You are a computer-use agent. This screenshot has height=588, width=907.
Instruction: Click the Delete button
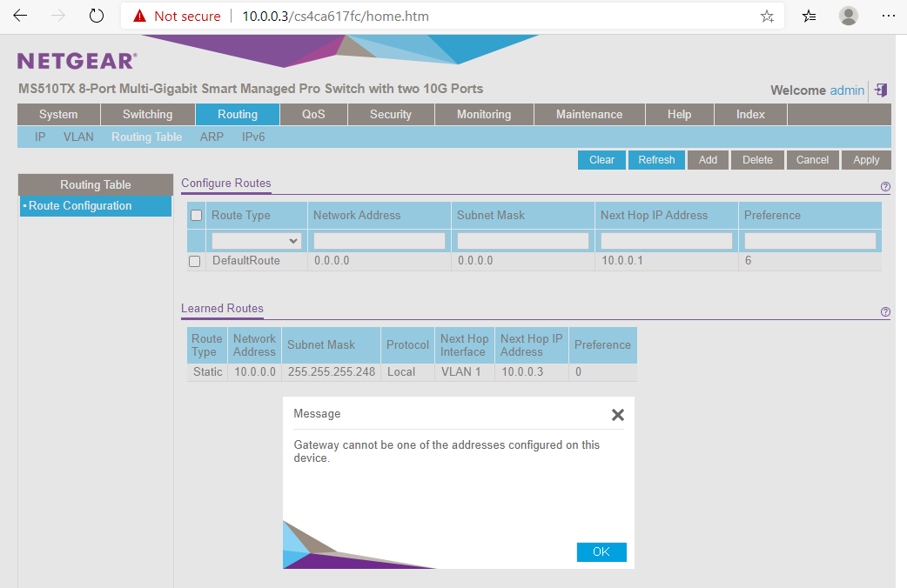click(757, 160)
